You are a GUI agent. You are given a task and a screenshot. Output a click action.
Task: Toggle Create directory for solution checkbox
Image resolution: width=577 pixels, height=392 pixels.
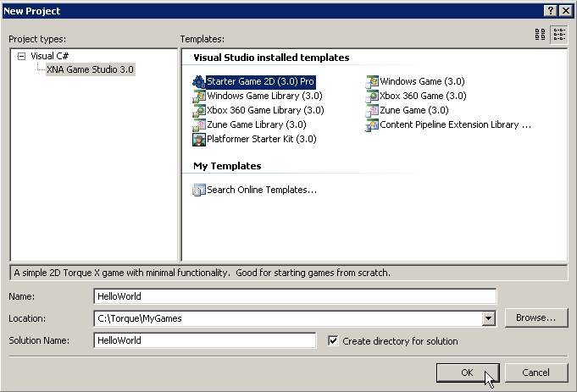pyautogui.click(x=333, y=341)
